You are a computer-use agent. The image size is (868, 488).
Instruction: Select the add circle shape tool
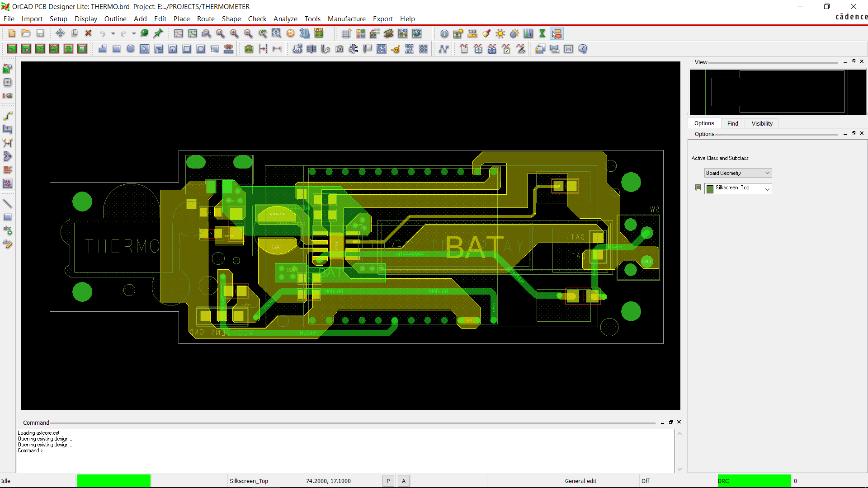click(131, 49)
